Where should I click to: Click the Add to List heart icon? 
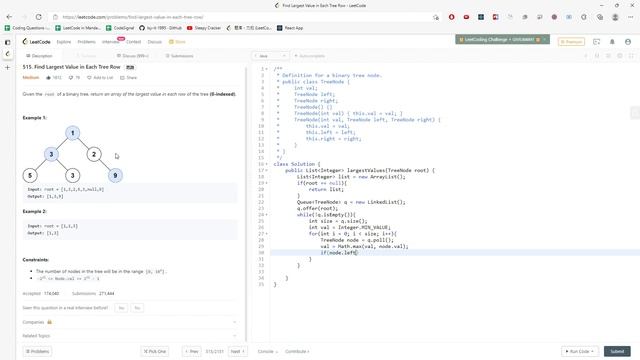(x=89, y=78)
